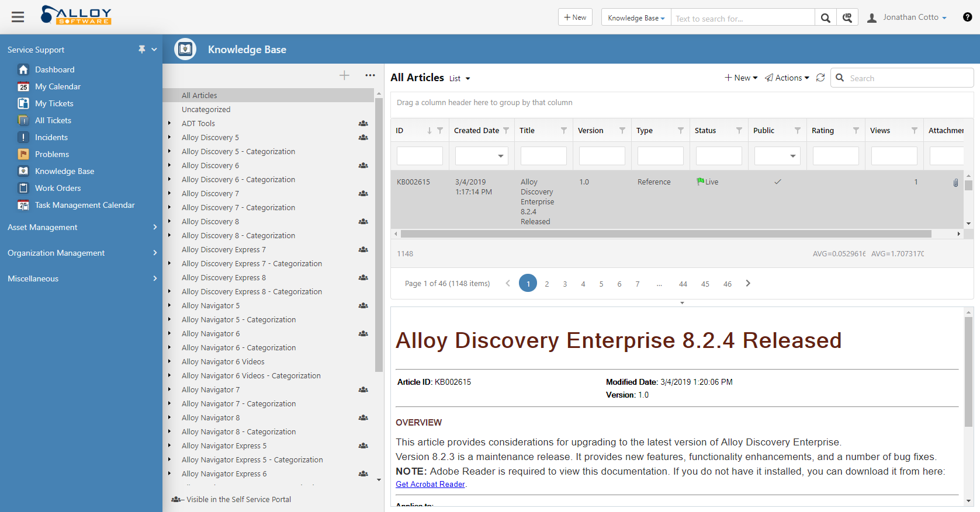980x512 pixels.
Task: Select Alloy Navigator 6 Videos category
Action: 223,361
